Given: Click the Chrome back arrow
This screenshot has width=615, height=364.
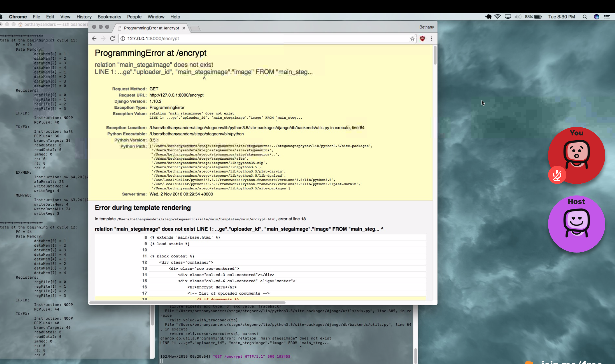Looking at the screenshot, I should 94,39.
